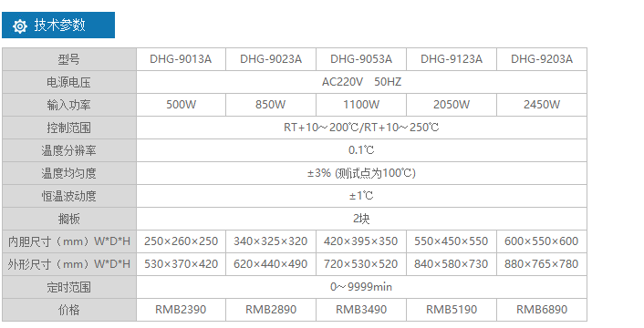Click the 250×260×250 inner dimension cell
The width and height of the screenshot is (644, 328).
[181, 241]
